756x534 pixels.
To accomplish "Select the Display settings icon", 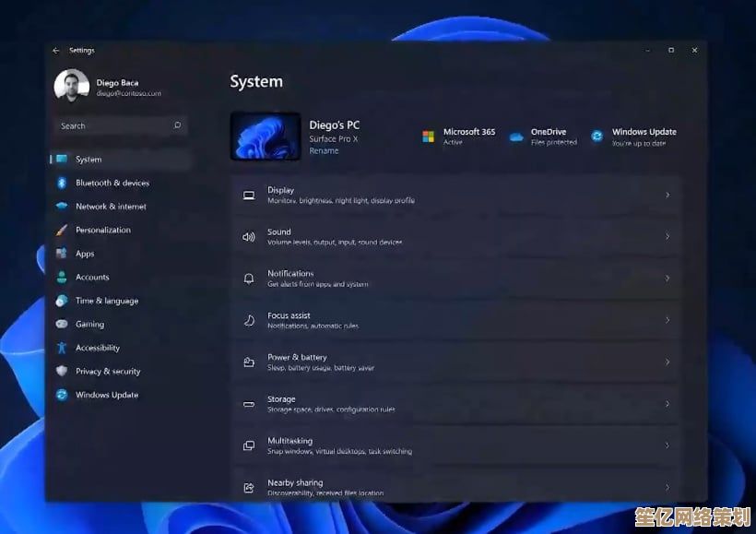I will click(249, 195).
